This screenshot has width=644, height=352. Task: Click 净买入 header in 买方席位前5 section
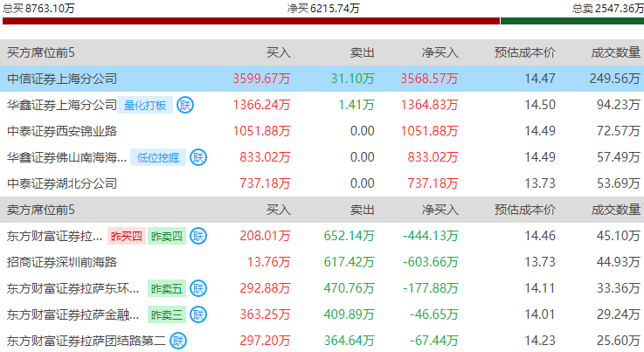click(440, 52)
